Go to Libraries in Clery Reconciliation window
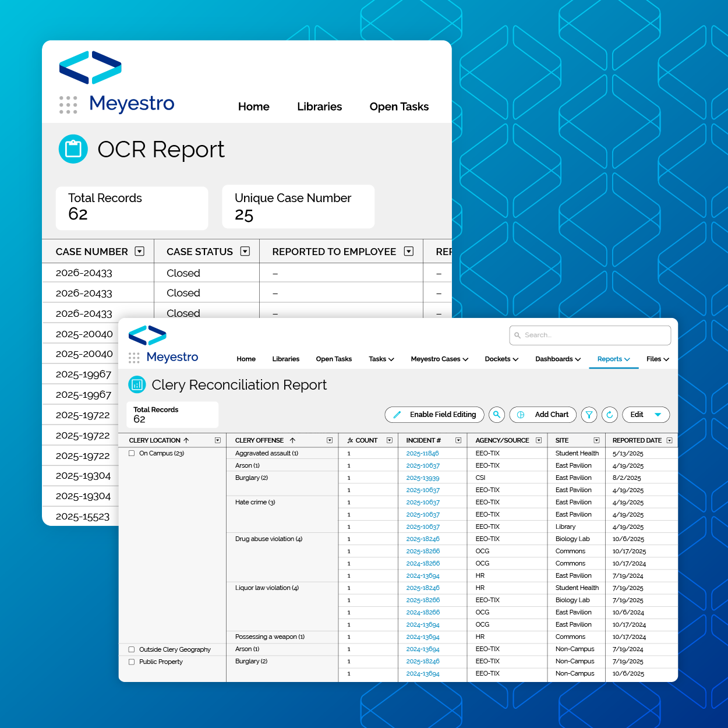Viewport: 728px width, 728px height. [x=286, y=359]
